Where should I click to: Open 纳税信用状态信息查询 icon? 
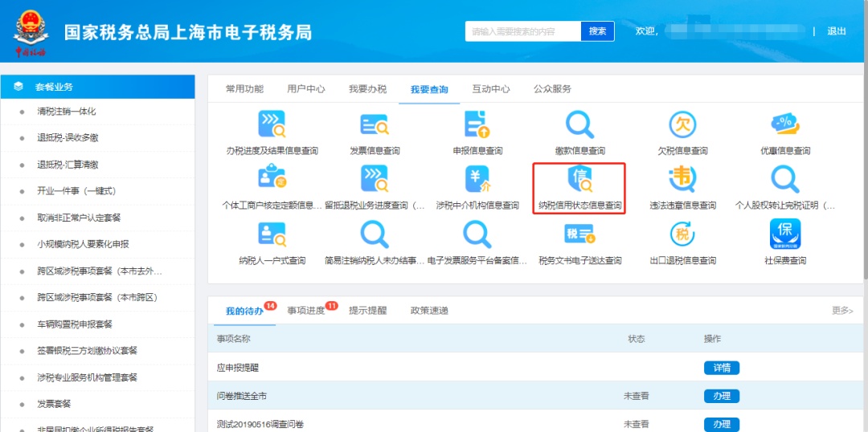(579, 181)
